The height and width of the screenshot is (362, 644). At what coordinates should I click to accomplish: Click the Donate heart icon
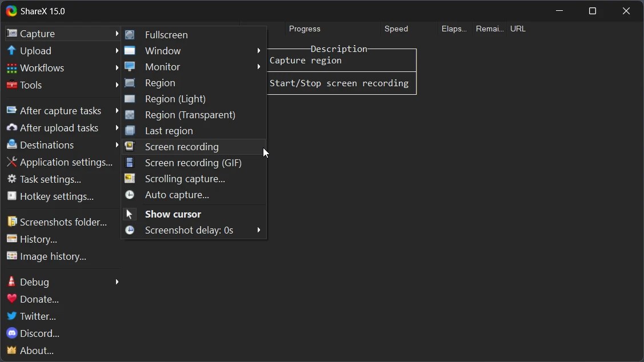(12, 299)
